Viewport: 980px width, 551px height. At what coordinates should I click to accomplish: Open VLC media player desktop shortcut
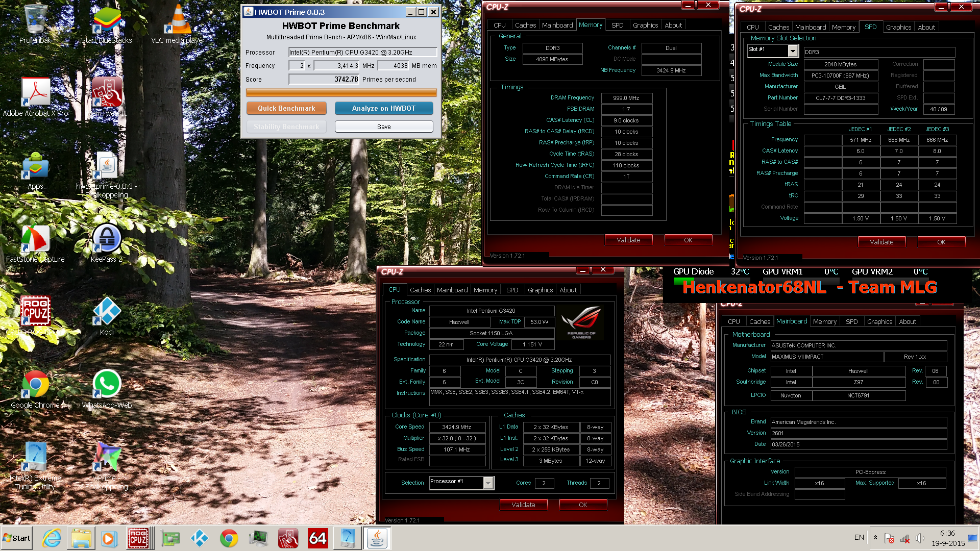[x=178, y=24]
